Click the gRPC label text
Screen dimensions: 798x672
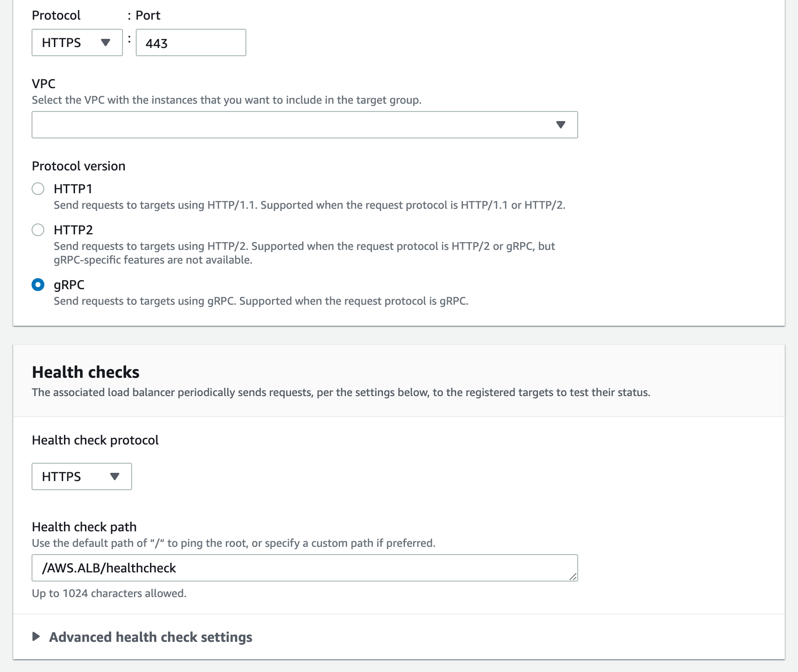[x=69, y=285]
